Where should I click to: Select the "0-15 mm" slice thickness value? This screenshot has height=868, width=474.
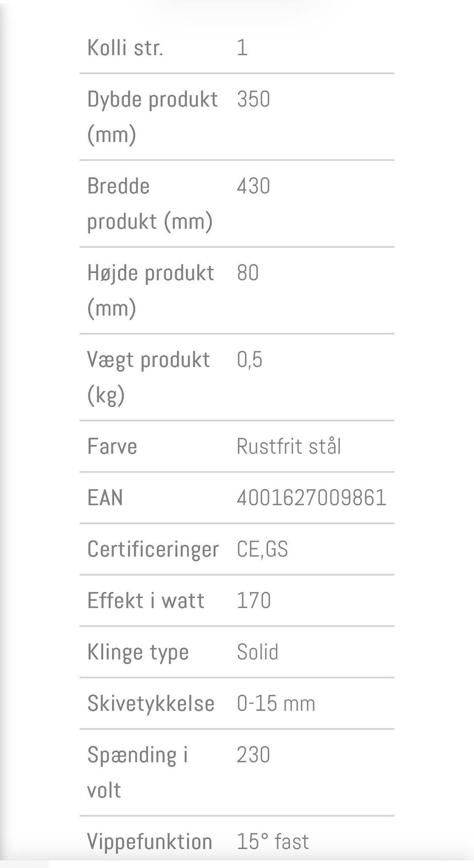[276, 704]
